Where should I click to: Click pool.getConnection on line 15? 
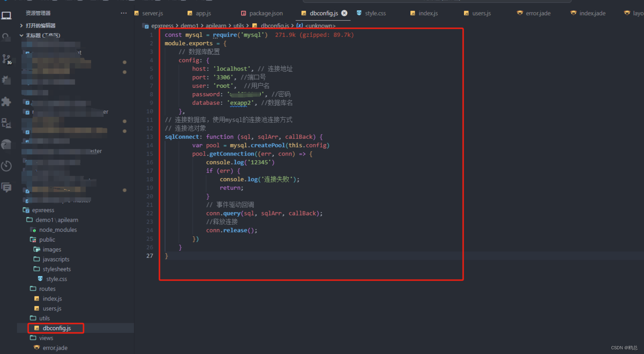tap(223, 154)
